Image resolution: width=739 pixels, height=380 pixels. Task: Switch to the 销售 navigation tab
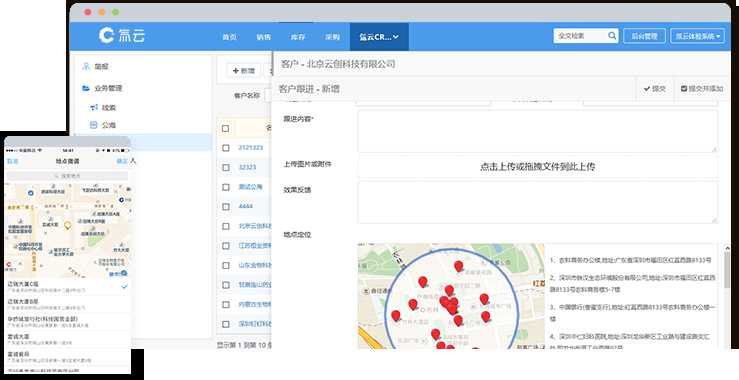tap(263, 37)
